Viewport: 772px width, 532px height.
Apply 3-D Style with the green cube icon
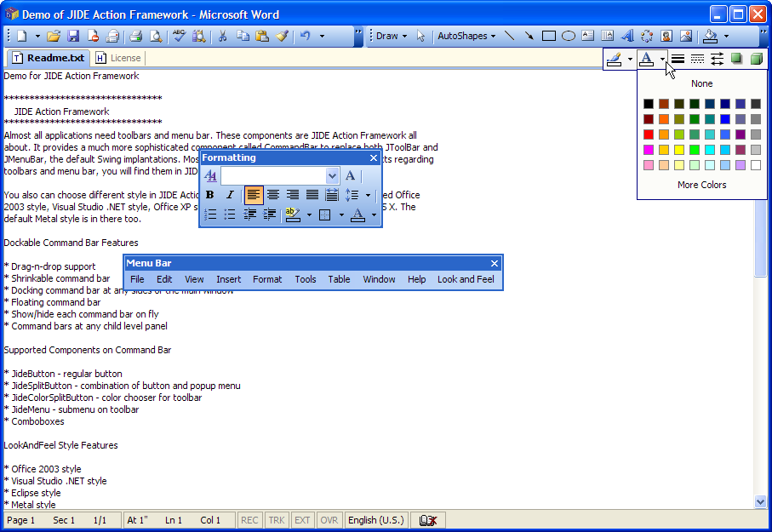pyautogui.click(x=756, y=59)
